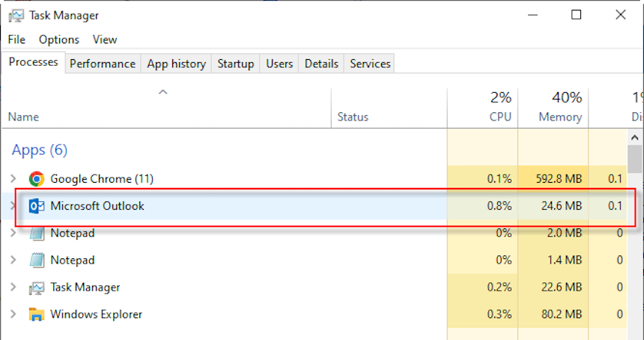This screenshot has height=340, width=644.
Task: Switch to the Startup tab
Action: coord(235,64)
